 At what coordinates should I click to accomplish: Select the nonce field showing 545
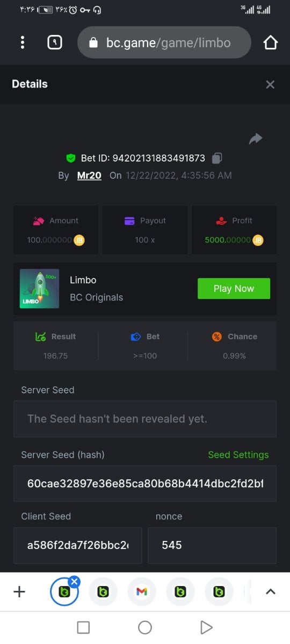coord(212,545)
